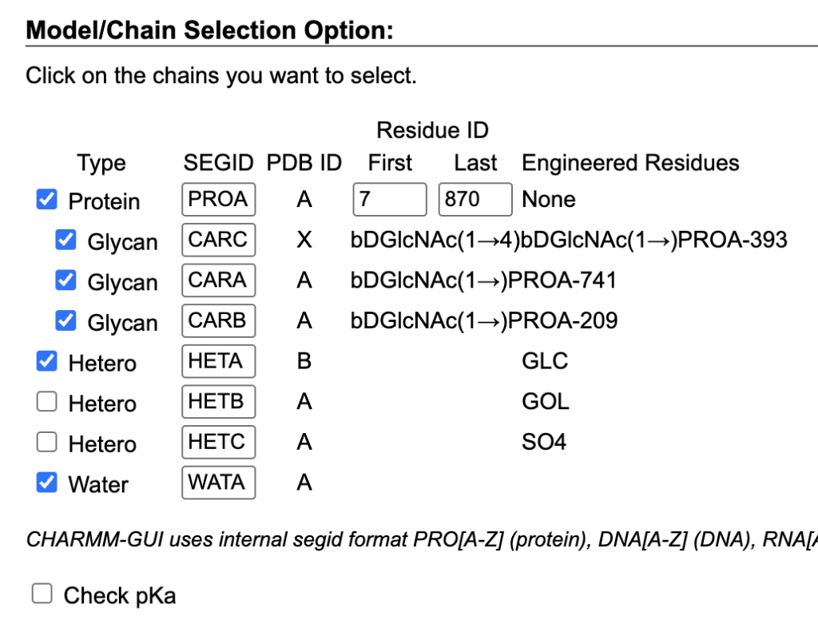Click the Last residue ID field

click(x=475, y=200)
